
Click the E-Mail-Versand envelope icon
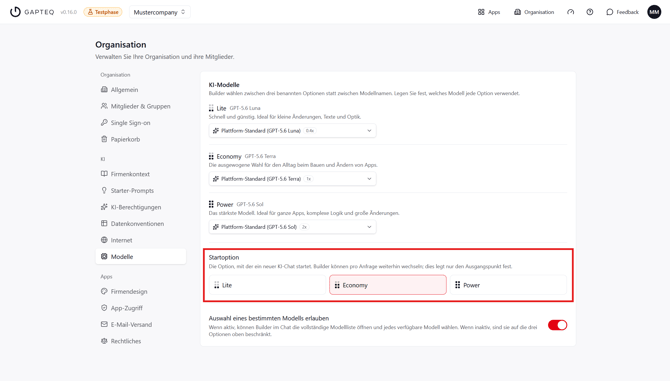pos(104,324)
